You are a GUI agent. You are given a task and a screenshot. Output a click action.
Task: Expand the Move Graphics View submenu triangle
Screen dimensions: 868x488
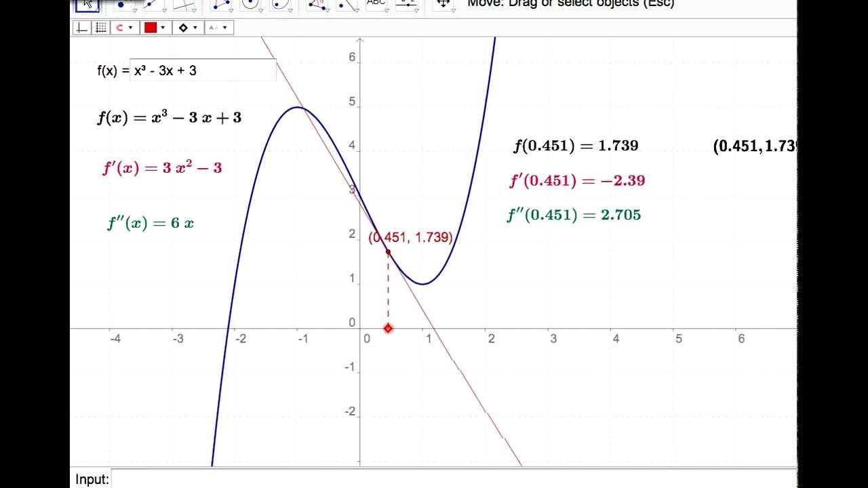pyautogui.click(x=454, y=10)
